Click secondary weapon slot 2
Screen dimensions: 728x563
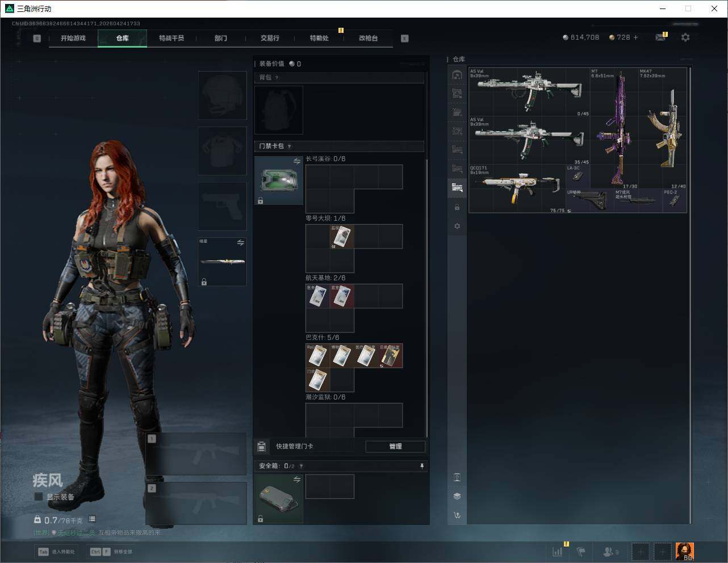[196, 504]
